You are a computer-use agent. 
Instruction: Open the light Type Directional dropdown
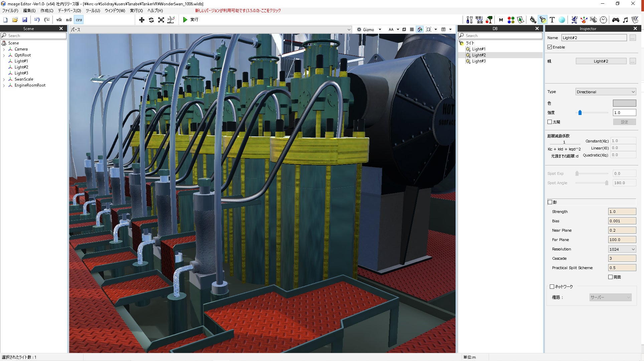606,92
